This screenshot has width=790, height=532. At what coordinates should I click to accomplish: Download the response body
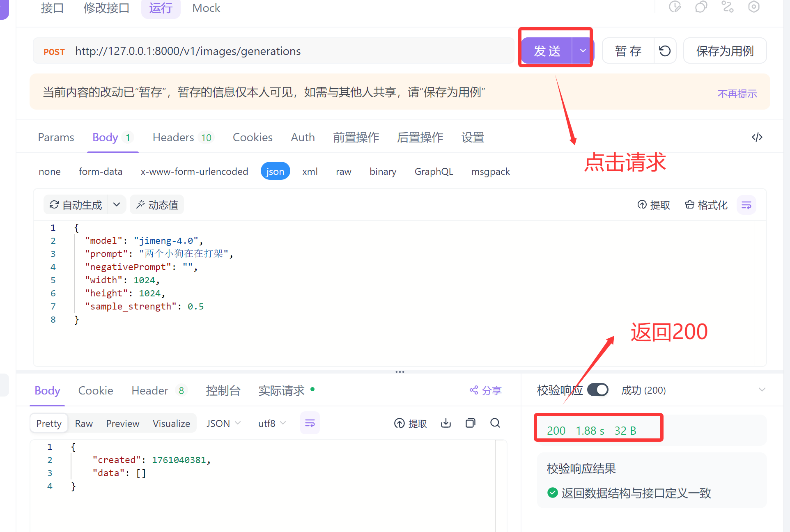tap(446, 423)
